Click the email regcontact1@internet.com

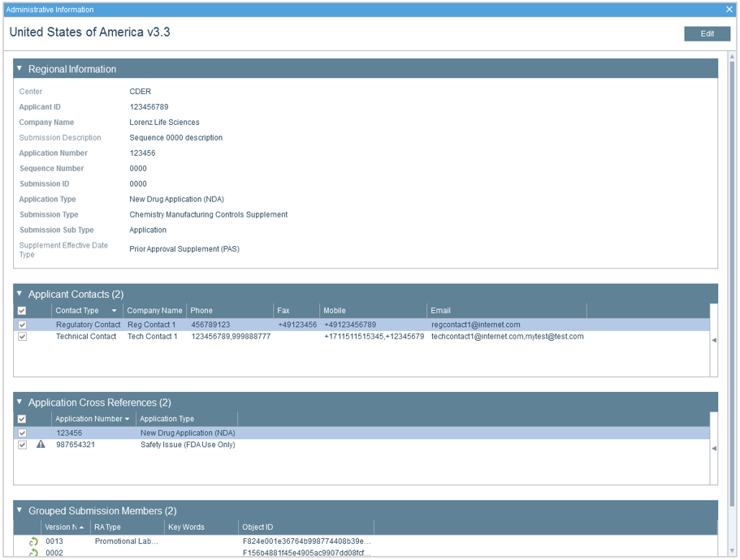click(x=476, y=325)
